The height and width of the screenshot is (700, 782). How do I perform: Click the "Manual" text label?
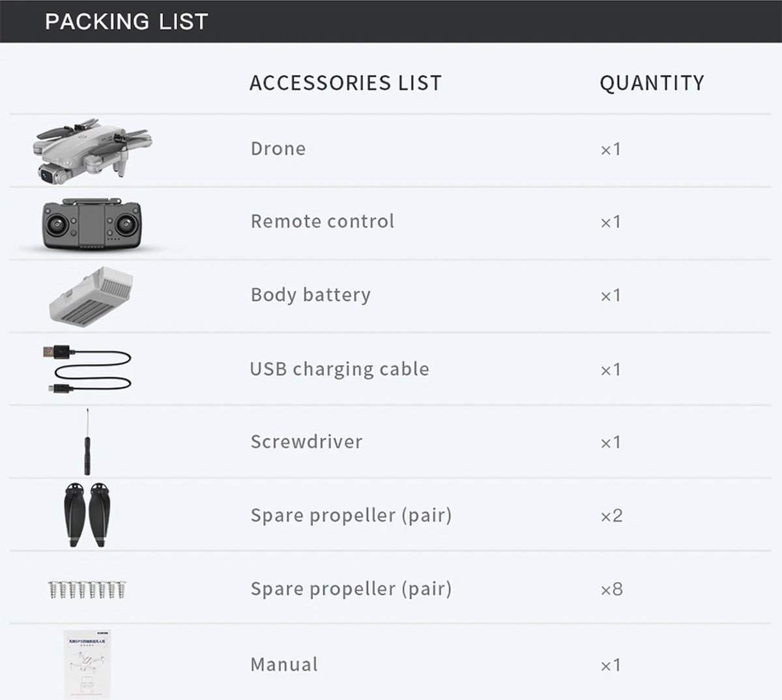click(x=284, y=665)
